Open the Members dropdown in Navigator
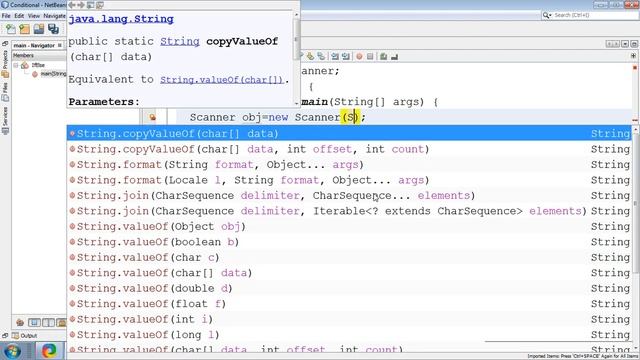The height and width of the screenshot is (360, 640). tap(39, 56)
